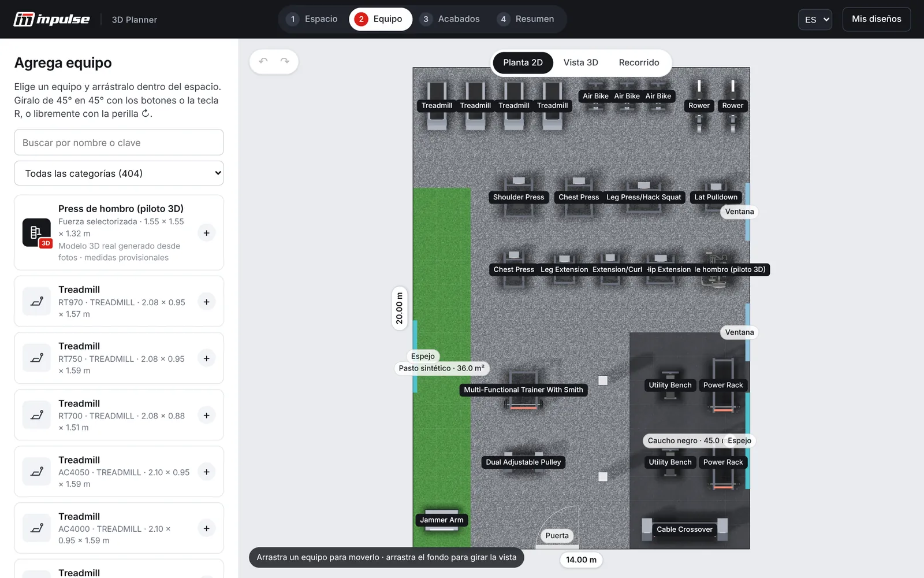Viewport: 924px width, 578px height.
Task: Open Mis diseños
Action: pos(876,19)
